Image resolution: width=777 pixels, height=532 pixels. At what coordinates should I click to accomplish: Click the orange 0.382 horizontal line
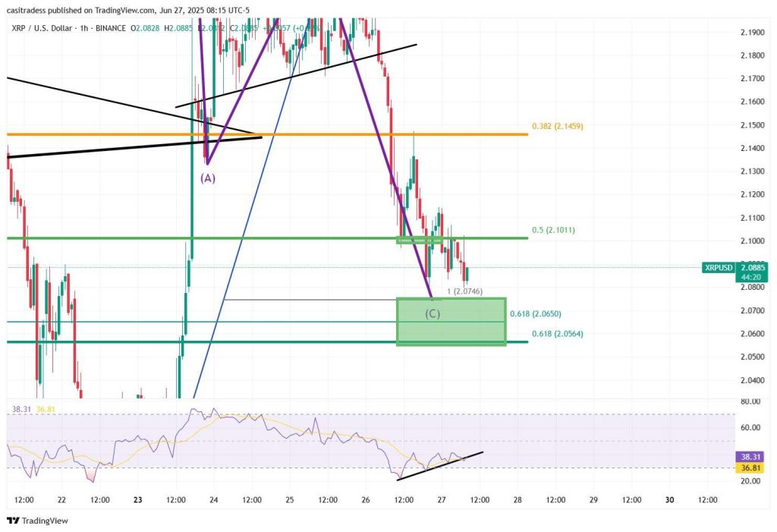tap(268, 134)
